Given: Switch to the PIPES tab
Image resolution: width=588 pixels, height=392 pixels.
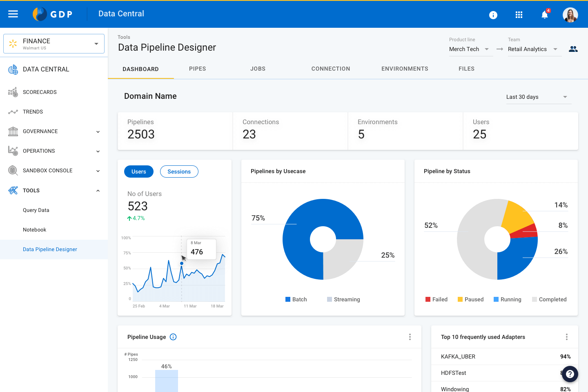Looking at the screenshot, I should (198, 69).
